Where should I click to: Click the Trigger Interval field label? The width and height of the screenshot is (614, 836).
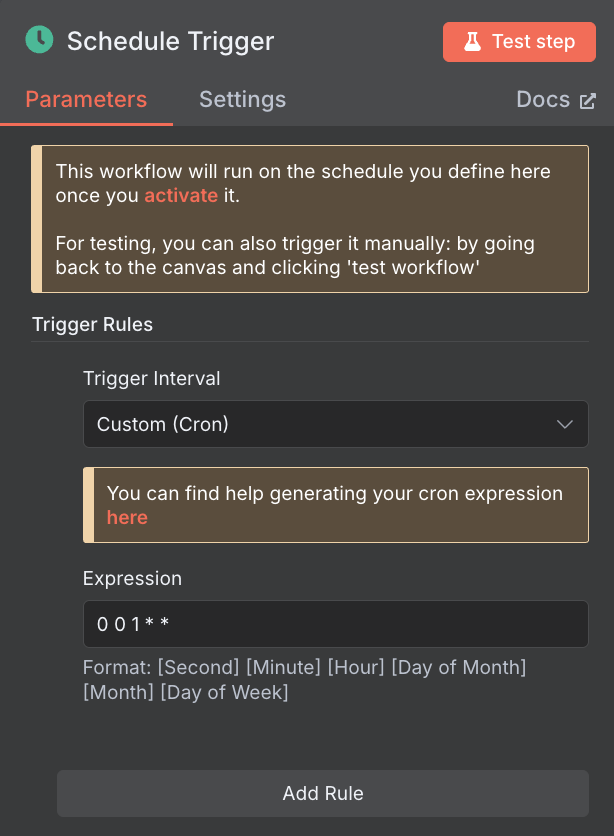tap(151, 379)
